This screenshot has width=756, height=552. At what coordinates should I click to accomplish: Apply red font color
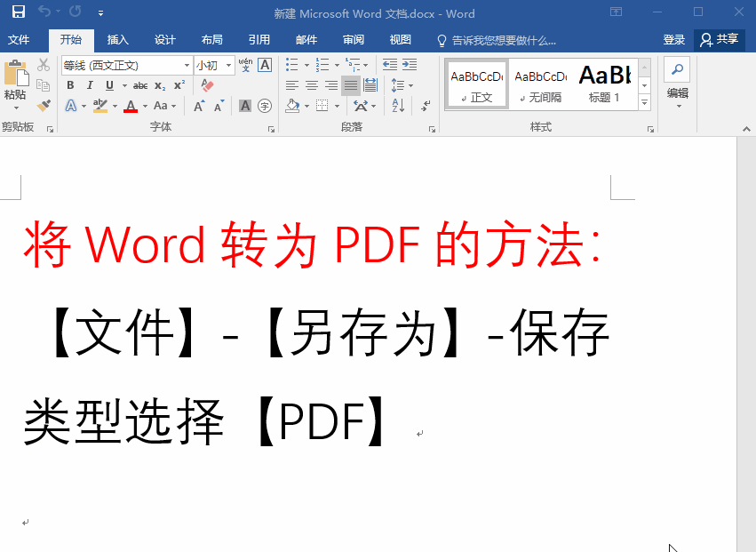(x=131, y=106)
